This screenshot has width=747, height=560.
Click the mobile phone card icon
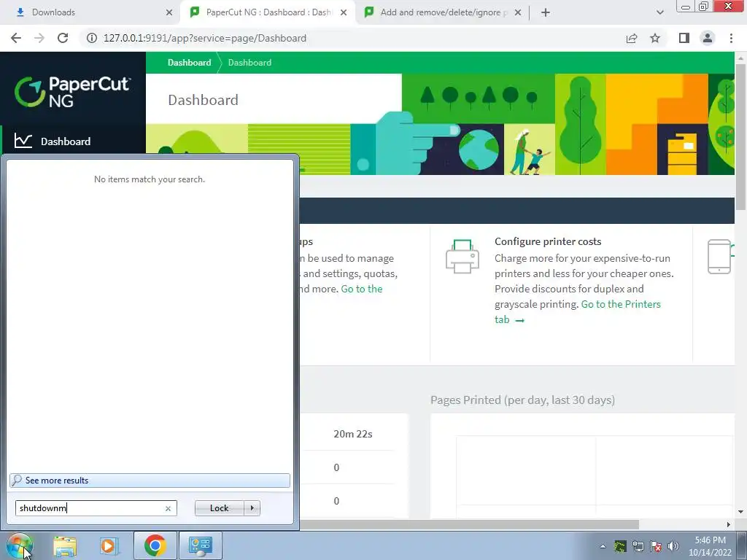click(719, 256)
